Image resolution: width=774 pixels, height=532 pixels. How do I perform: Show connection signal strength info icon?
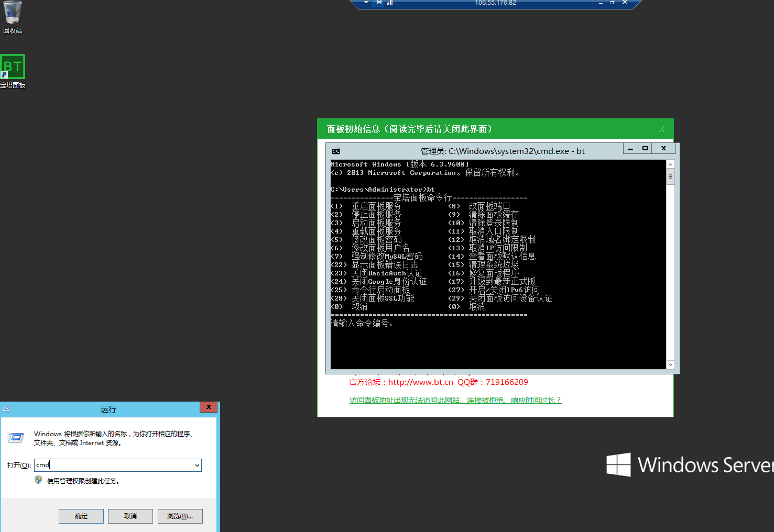(390, 3)
